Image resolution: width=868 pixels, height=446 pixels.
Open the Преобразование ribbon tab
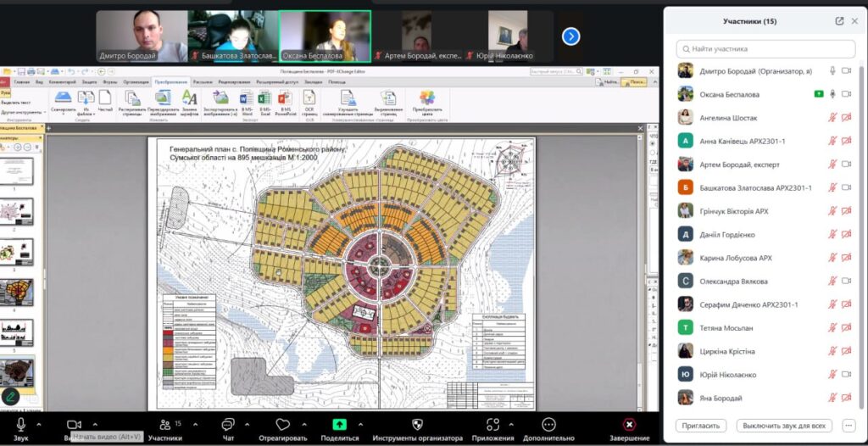click(x=170, y=81)
